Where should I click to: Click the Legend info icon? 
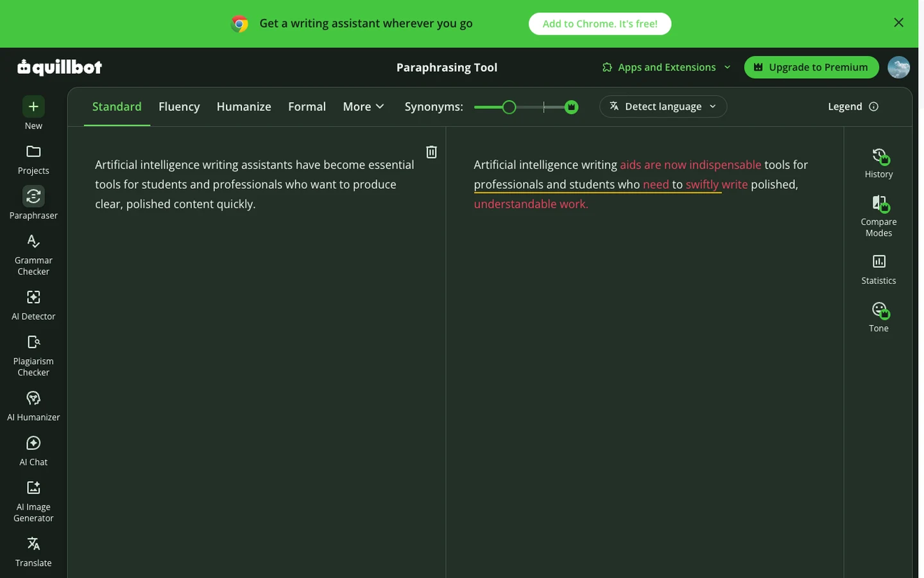click(x=873, y=107)
